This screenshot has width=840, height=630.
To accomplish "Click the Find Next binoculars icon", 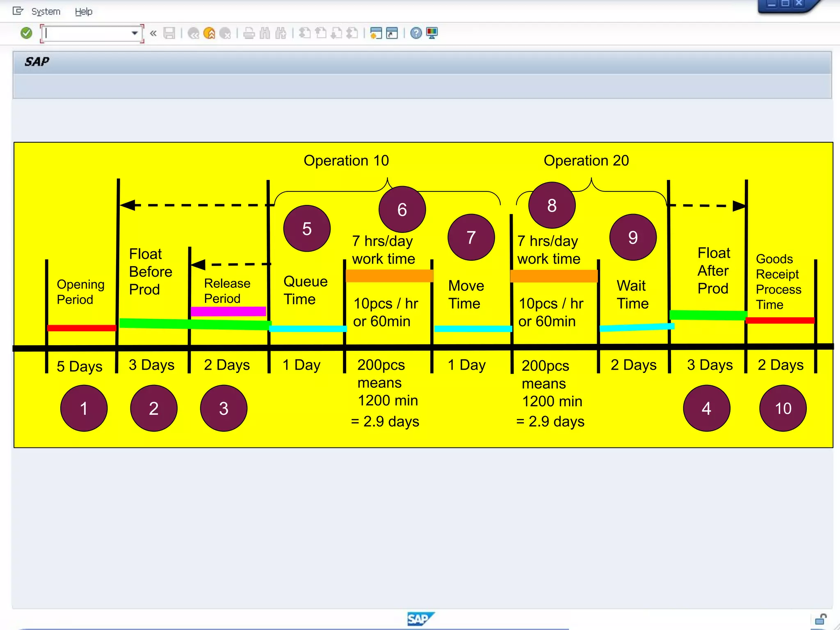I will click(x=281, y=33).
